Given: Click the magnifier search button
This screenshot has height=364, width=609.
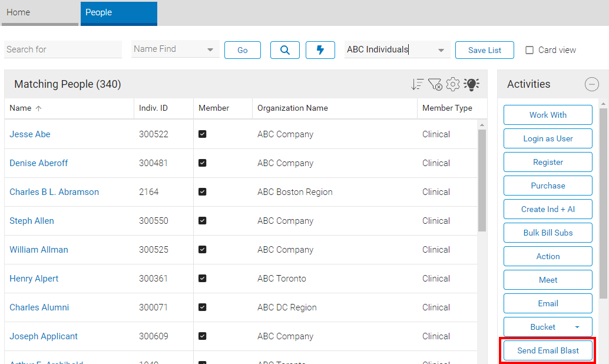Looking at the screenshot, I should [x=284, y=50].
